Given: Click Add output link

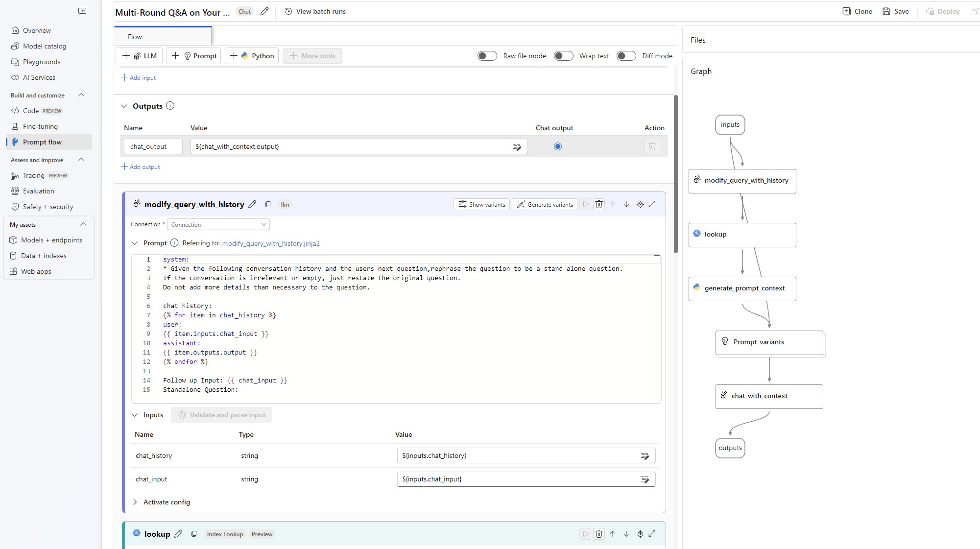Looking at the screenshot, I should (x=141, y=167).
